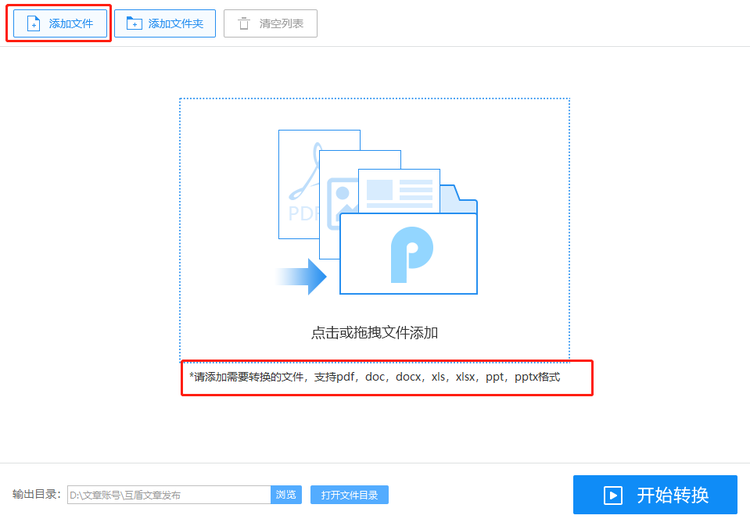
Task: Click the 清空列表 button
Action: pos(270,23)
